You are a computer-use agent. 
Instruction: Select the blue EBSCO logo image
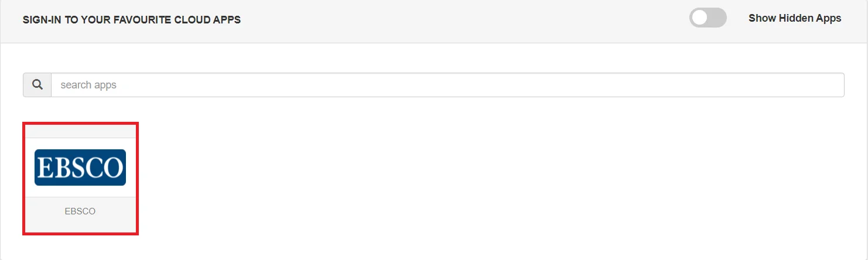[80, 167]
